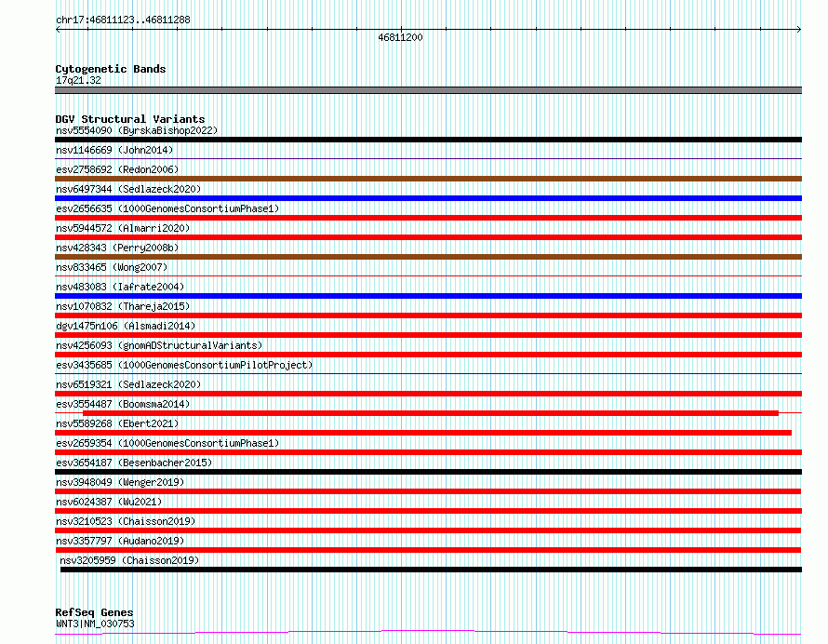The width and height of the screenshot is (828, 644).
Task: Select nsv3210523 (Chaisson2019) label
Action: click(x=126, y=521)
